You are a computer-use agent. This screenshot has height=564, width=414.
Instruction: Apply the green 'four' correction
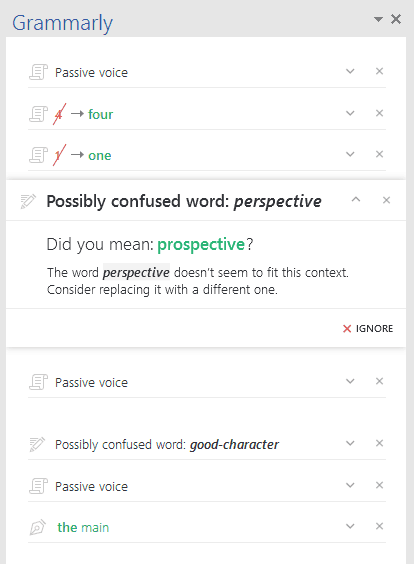[x=100, y=114]
